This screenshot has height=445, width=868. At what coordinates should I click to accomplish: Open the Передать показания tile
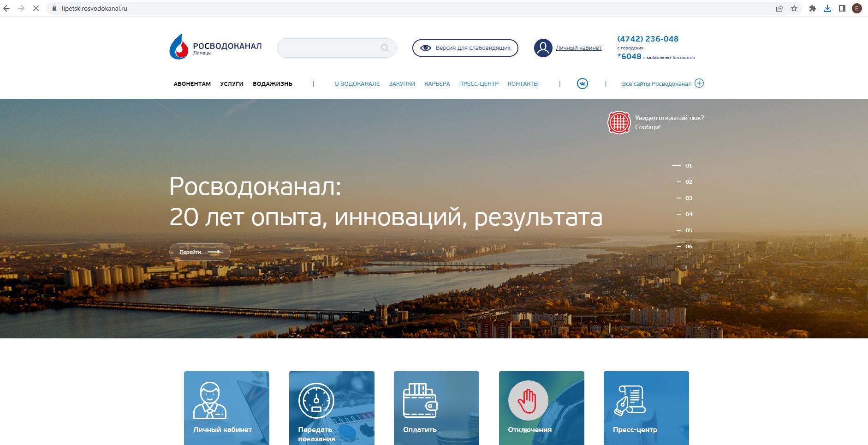[332, 408]
